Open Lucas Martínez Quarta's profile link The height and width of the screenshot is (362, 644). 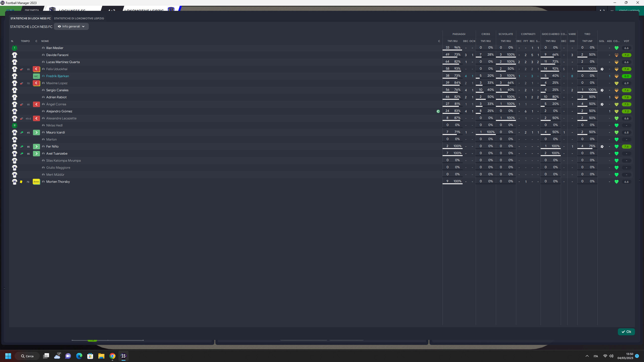pyautogui.click(x=63, y=62)
